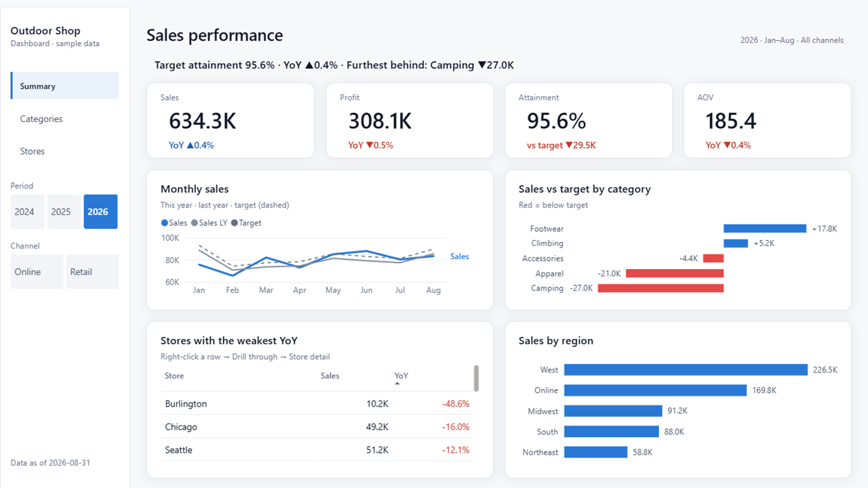Screen dimensions: 868x488
Task: Select the Chicago store row
Action: tap(317, 427)
